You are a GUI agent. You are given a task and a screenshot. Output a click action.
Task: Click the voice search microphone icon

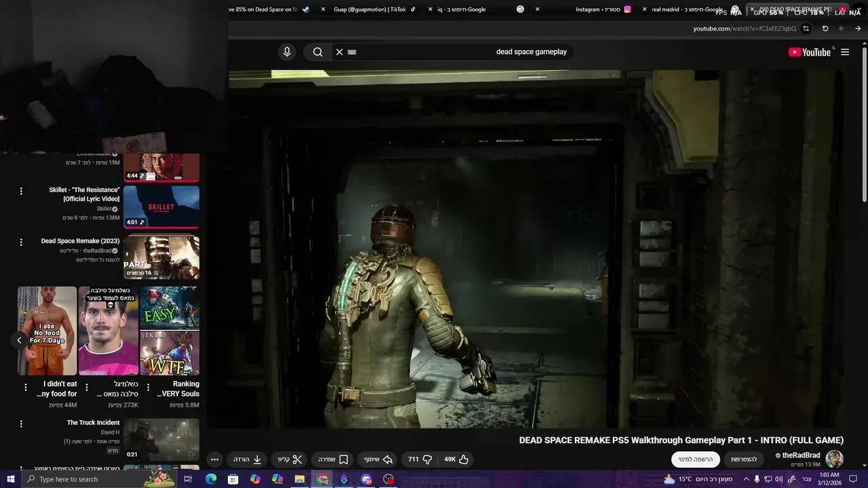coord(287,52)
